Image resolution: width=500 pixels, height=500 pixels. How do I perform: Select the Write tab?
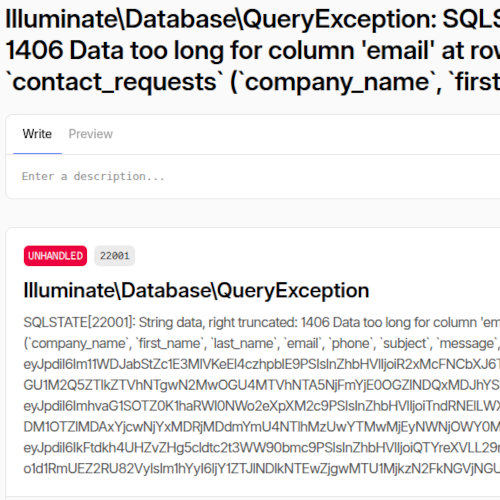point(37,134)
